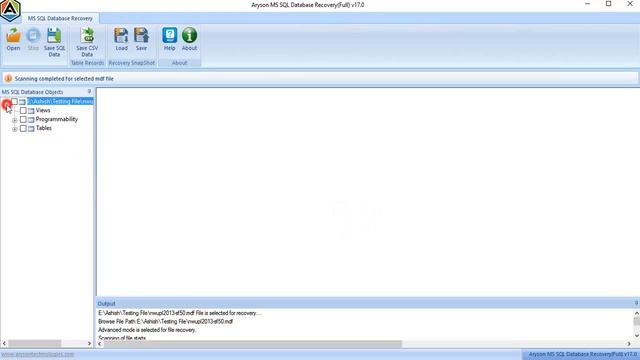
Task: Select the E:\Ashish\Testing File root item
Action: (60, 101)
